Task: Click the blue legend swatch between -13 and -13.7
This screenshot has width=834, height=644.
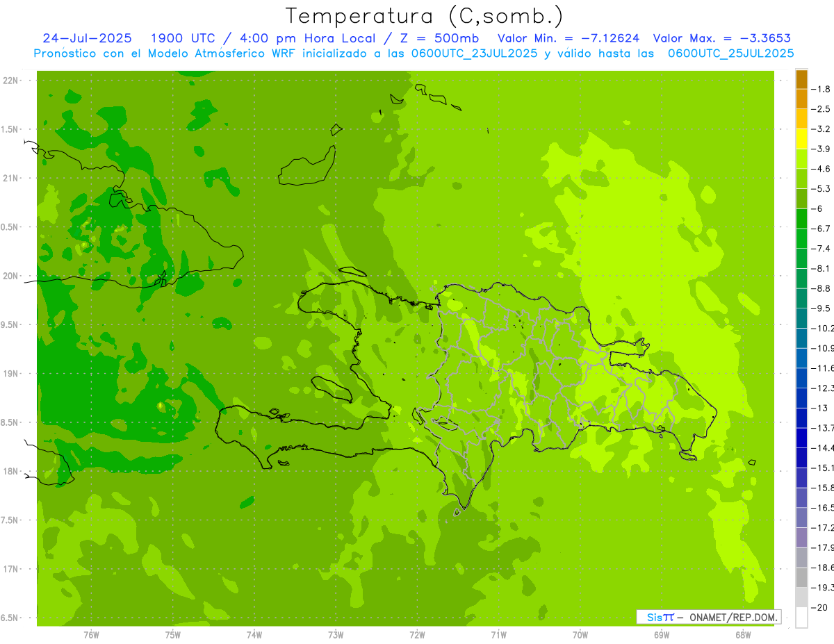Action: pos(801,418)
